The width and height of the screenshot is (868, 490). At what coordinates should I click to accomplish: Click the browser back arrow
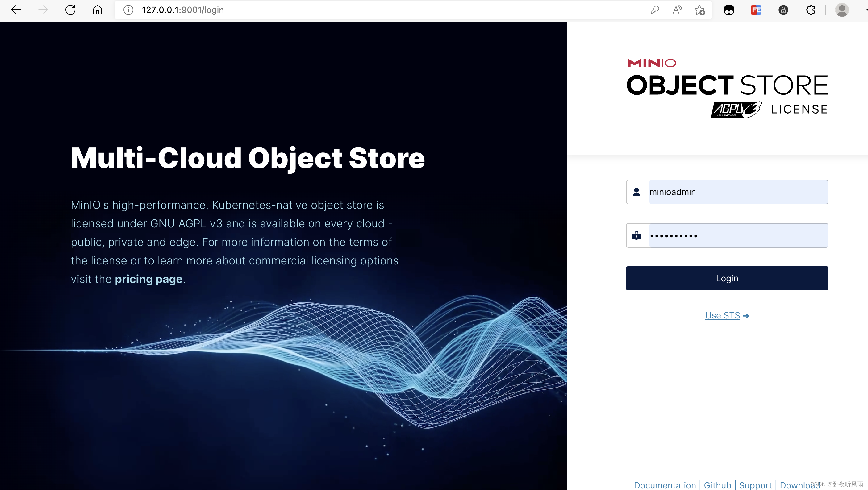pos(16,10)
